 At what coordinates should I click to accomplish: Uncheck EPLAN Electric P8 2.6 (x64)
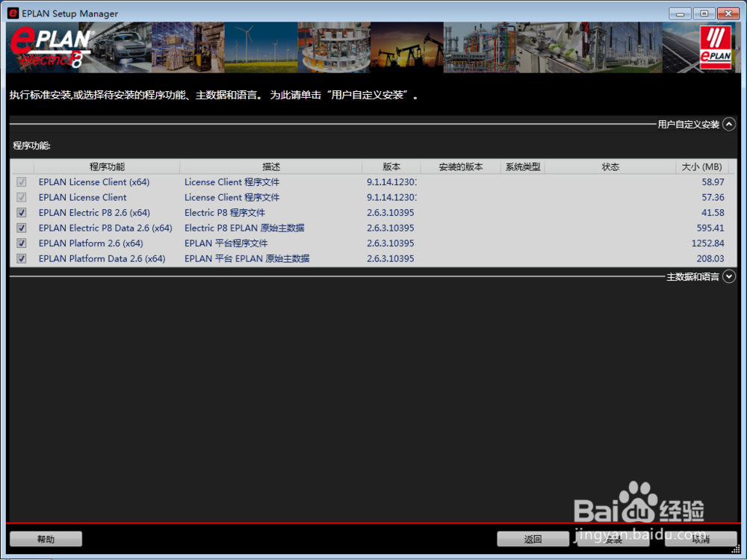(x=22, y=212)
